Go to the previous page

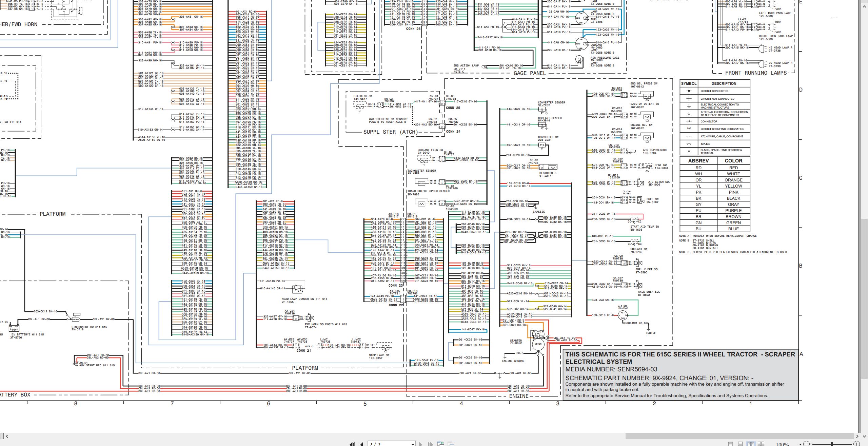[362, 444]
